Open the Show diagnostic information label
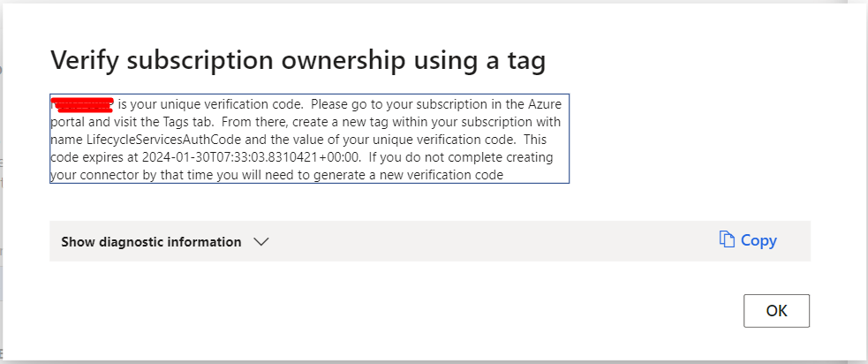868x364 pixels. coord(151,242)
